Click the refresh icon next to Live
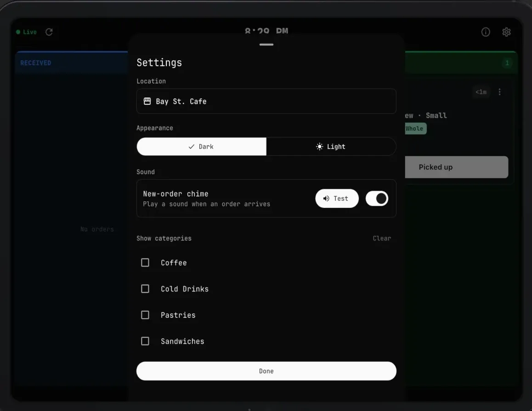 point(49,32)
